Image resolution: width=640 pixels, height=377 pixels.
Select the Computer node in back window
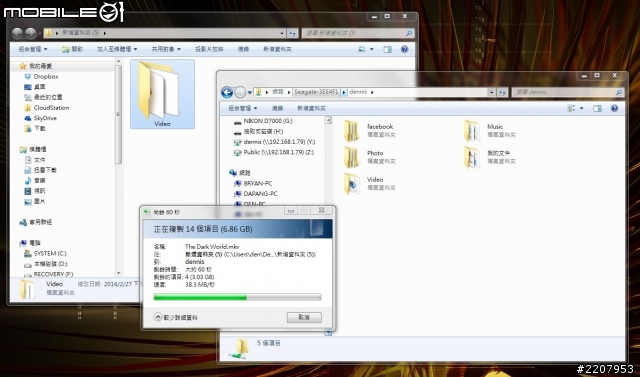(30, 243)
